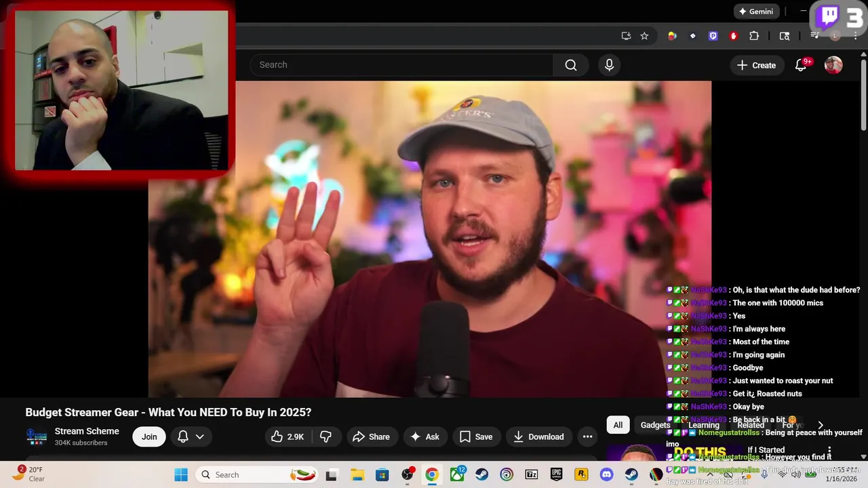Click the '304K subscribers' text
This screenshot has height=488, width=868.
81,443
